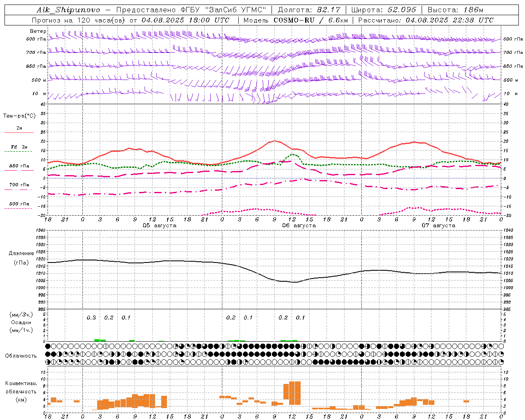This screenshot has width=525, height=420.
Task: Click the pressure curve minimum on 06 августа
Action: [295, 282]
